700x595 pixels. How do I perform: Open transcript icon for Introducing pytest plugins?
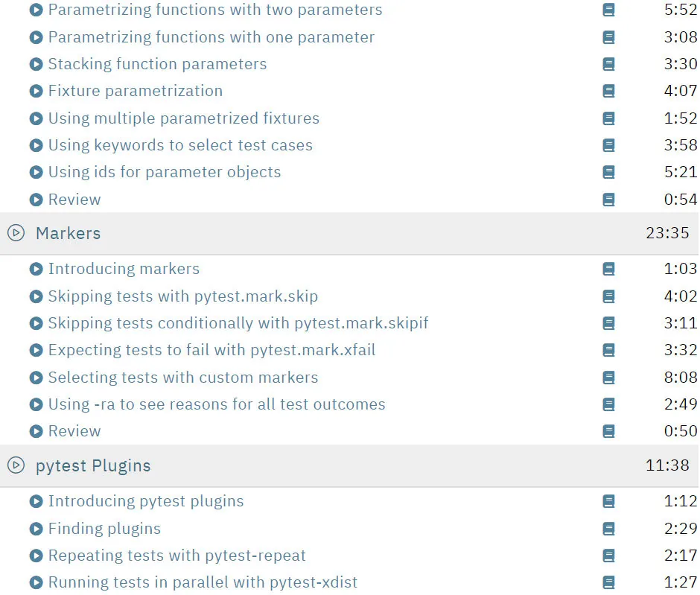tap(608, 501)
